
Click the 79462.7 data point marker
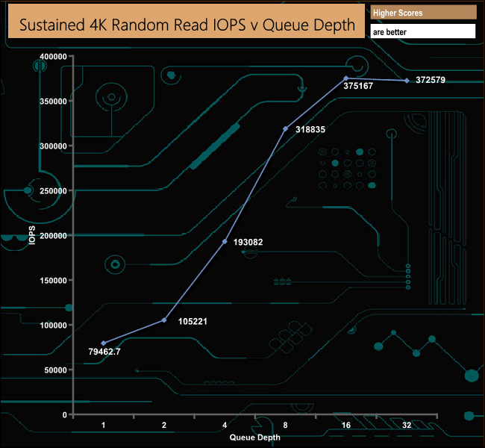tap(103, 343)
